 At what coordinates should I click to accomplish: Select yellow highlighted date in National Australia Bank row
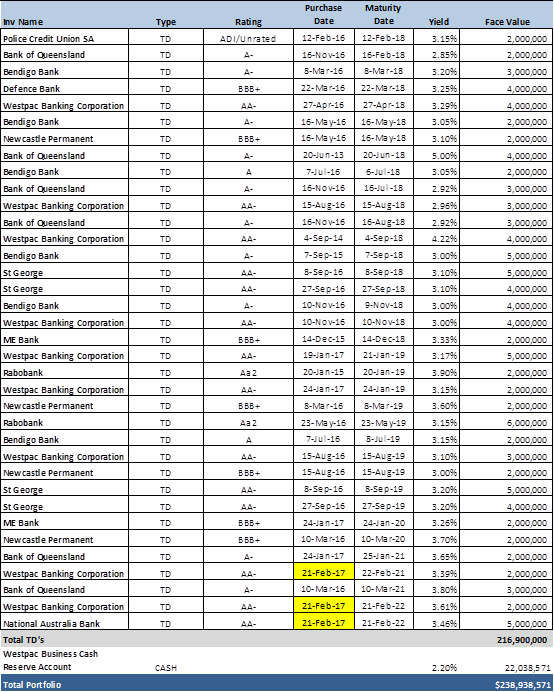coord(324,623)
